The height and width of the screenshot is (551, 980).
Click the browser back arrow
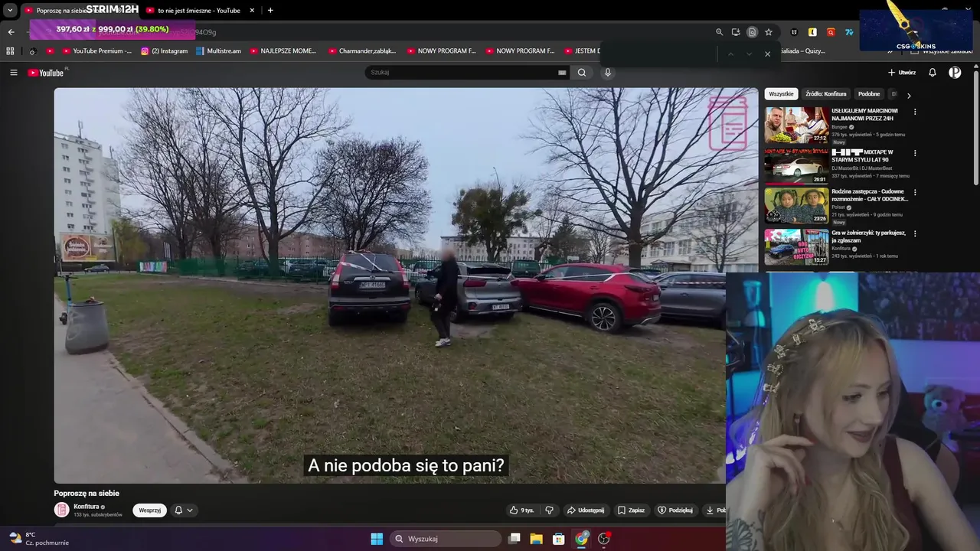click(11, 32)
